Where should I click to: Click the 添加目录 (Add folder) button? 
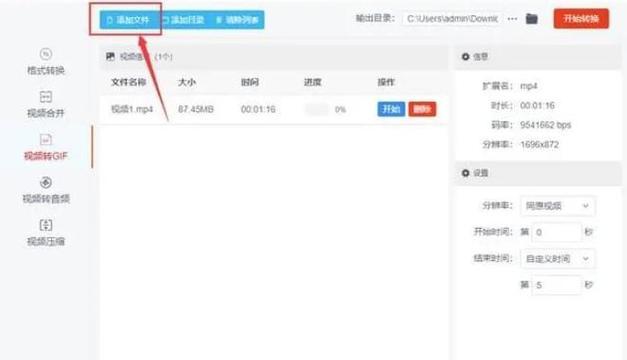[184, 20]
